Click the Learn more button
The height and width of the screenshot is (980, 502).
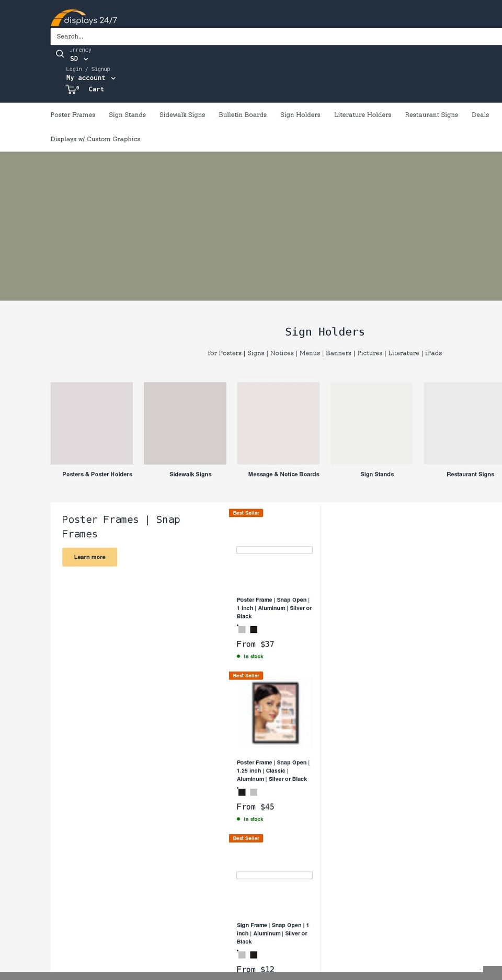point(89,557)
